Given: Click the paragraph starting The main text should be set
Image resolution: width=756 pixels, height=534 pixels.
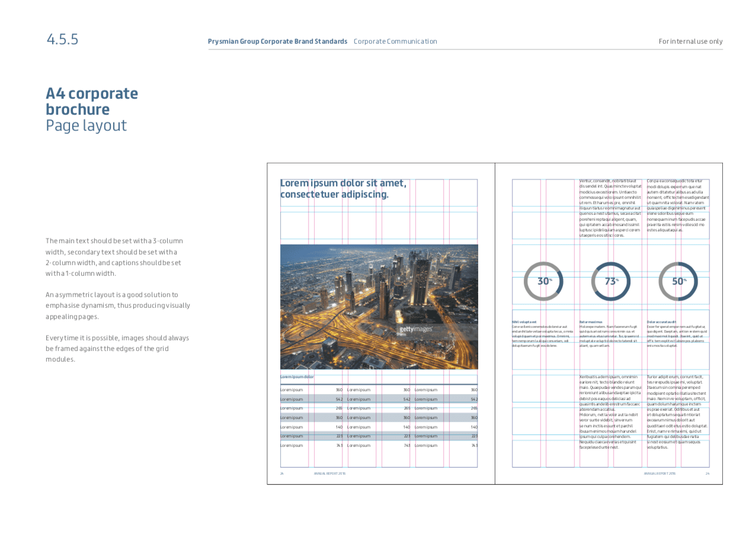Looking at the screenshot, I should tap(114, 257).
